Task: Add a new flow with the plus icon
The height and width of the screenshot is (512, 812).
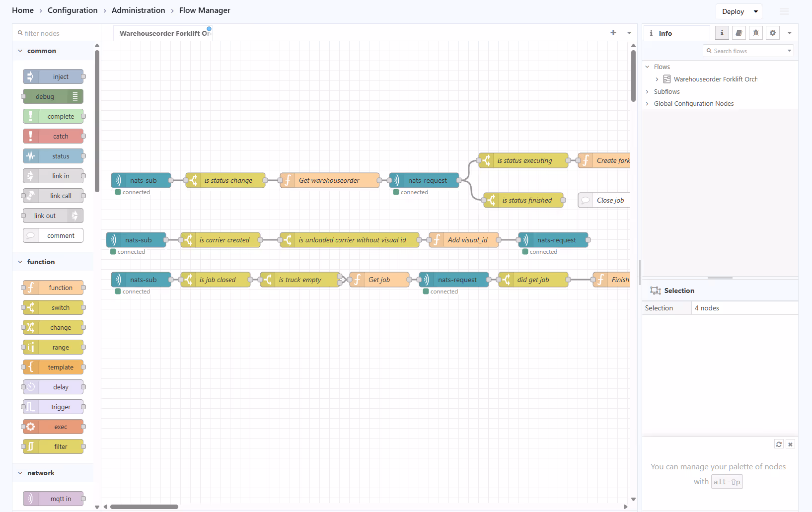Action: [x=613, y=33]
